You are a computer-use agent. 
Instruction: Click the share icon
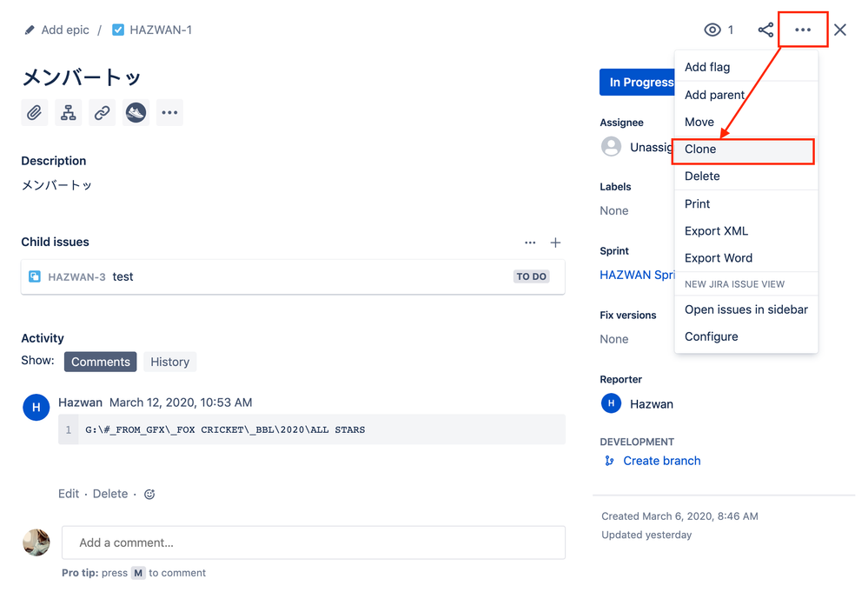[765, 30]
